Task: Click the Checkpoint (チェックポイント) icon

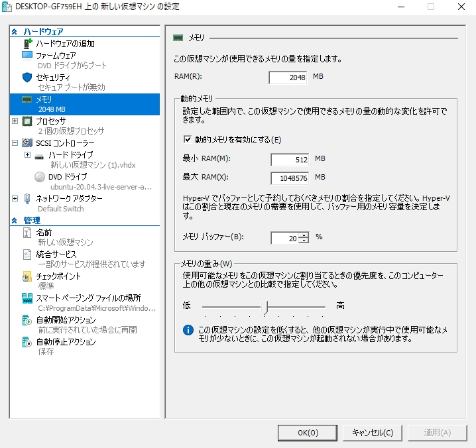Action: [x=27, y=276]
